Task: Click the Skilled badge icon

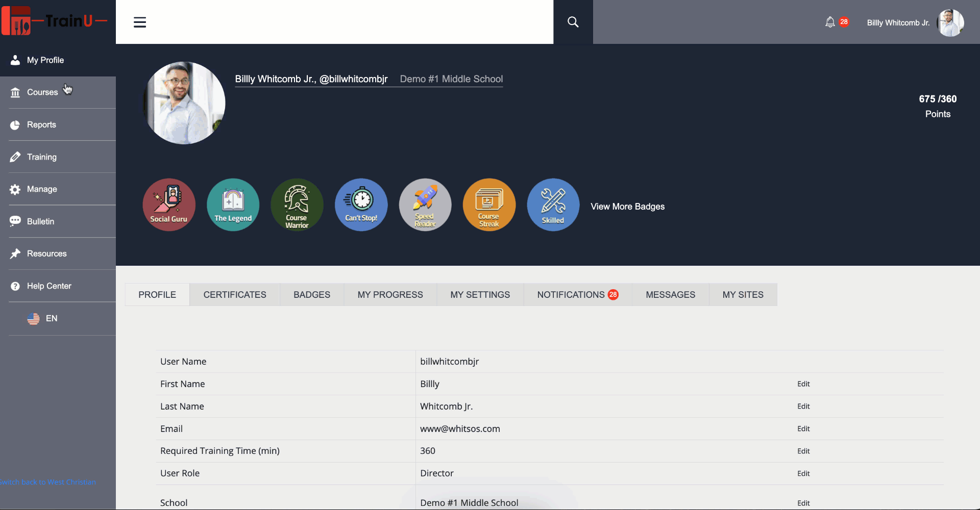Action: [553, 205]
